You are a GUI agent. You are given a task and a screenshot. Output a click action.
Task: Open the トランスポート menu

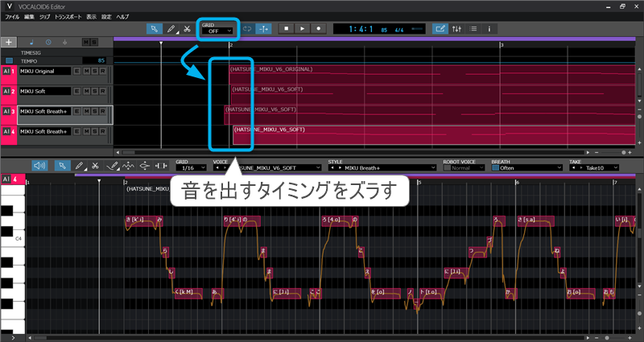(68, 17)
